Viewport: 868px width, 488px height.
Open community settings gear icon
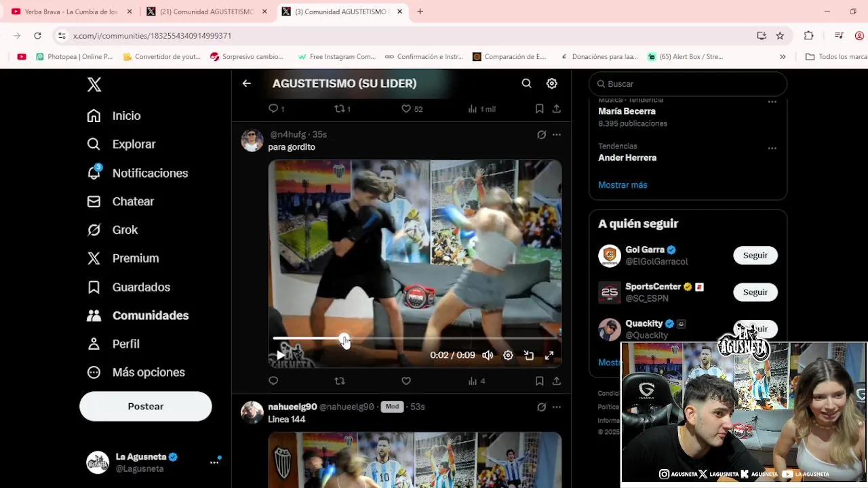(552, 83)
